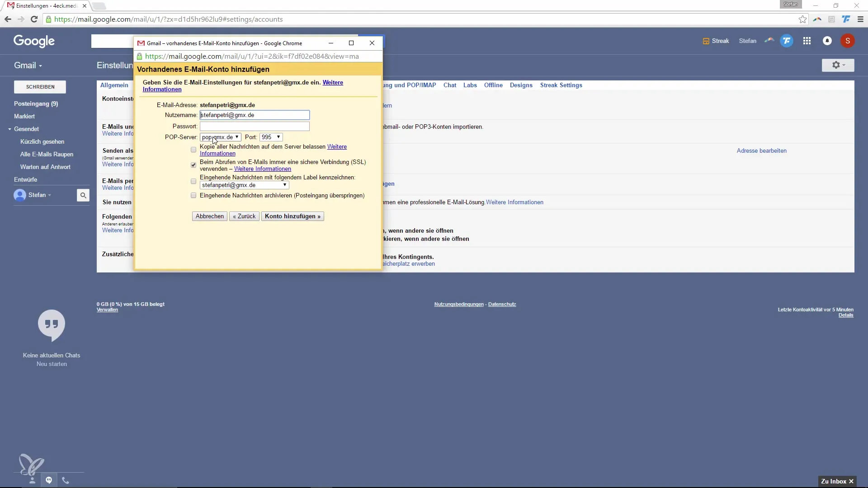
Task: Open Nutzungsbedingungen link
Action: click(459, 305)
